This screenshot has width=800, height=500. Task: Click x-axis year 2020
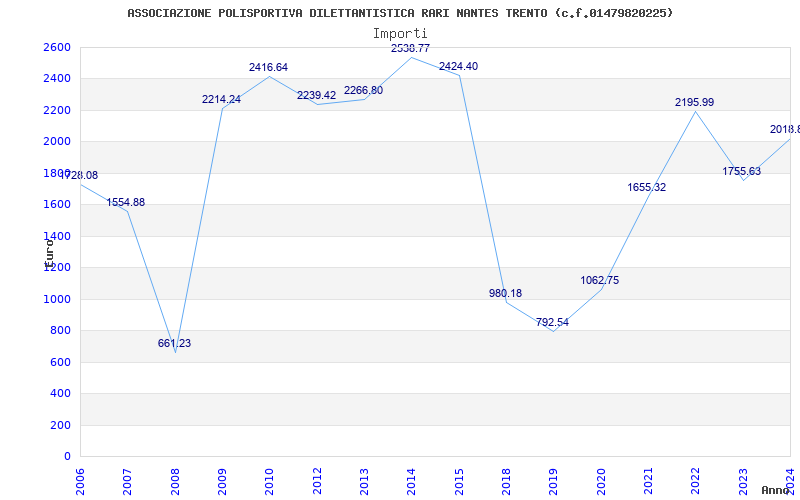coord(601,482)
